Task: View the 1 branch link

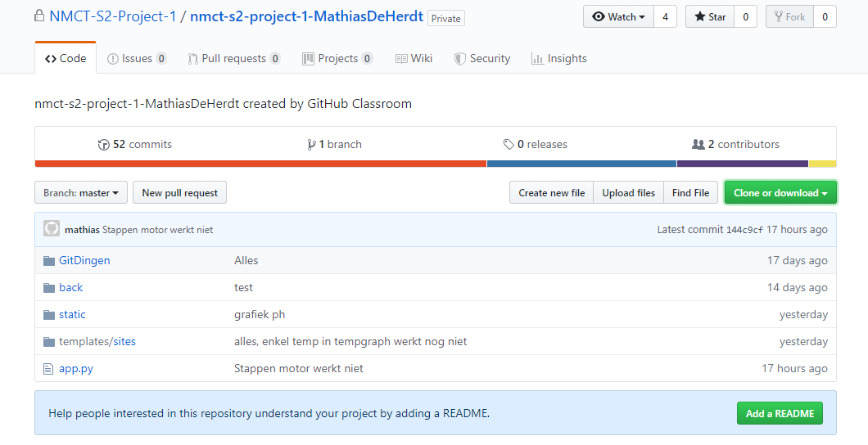Action: coord(334,144)
